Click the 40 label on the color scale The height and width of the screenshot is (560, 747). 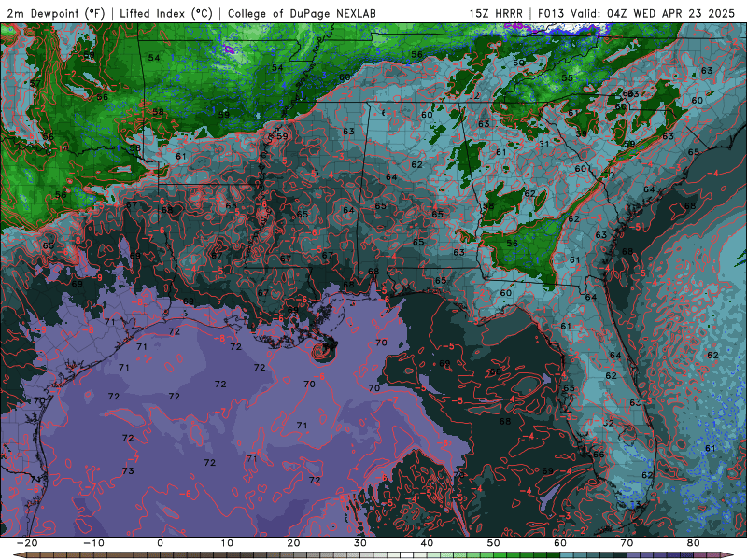point(427,543)
